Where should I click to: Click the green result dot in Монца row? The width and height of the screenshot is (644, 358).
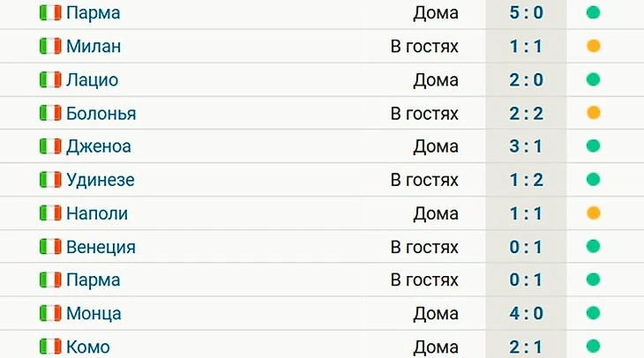[x=594, y=313]
